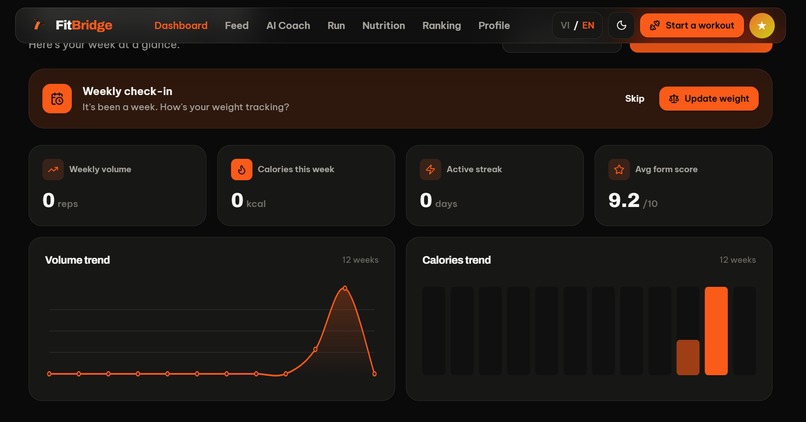
Task: Click the Avg form score star icon
Action: [619, 169]
